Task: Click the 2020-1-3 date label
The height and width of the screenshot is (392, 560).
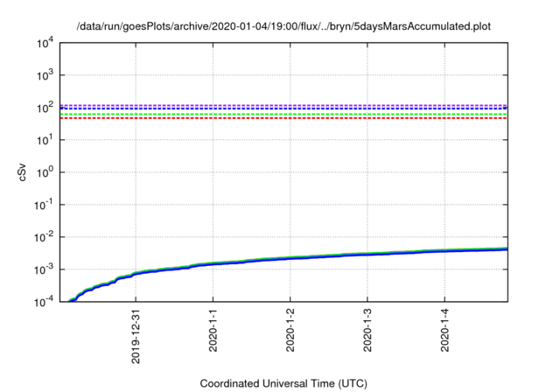Action: [x=367, y=331]
